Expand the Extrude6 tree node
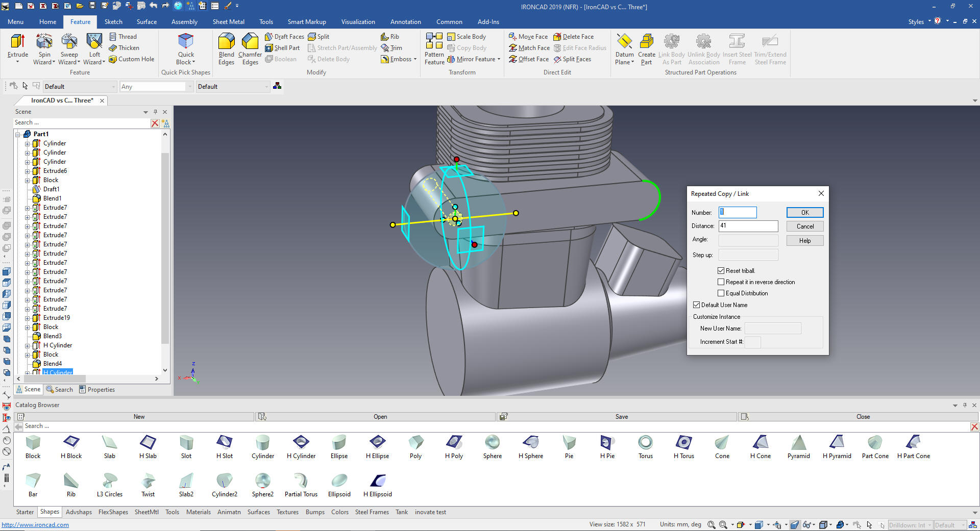 click(28, 171)
